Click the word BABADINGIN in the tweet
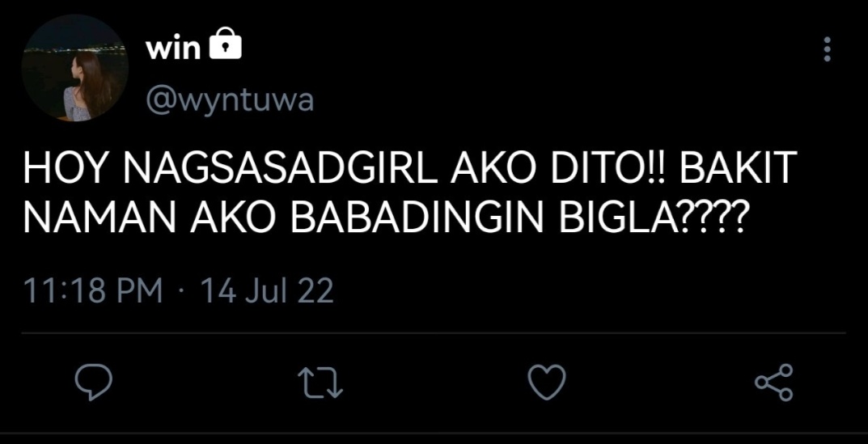Viewport: 868px width, 444px height. tap(417, 218)
